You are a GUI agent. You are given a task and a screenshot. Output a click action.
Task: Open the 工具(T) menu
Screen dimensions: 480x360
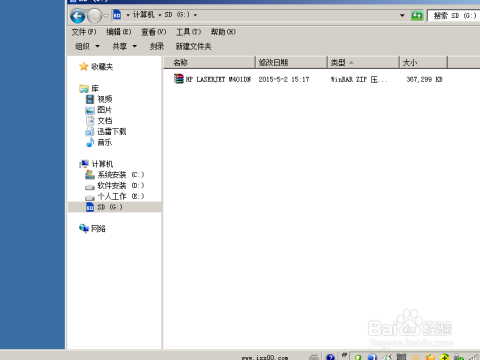pos(188,32)
